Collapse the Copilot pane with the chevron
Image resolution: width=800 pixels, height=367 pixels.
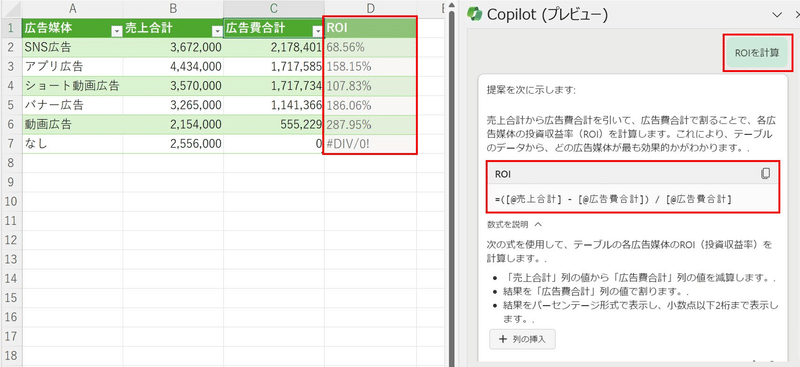[x=777, y=14]
